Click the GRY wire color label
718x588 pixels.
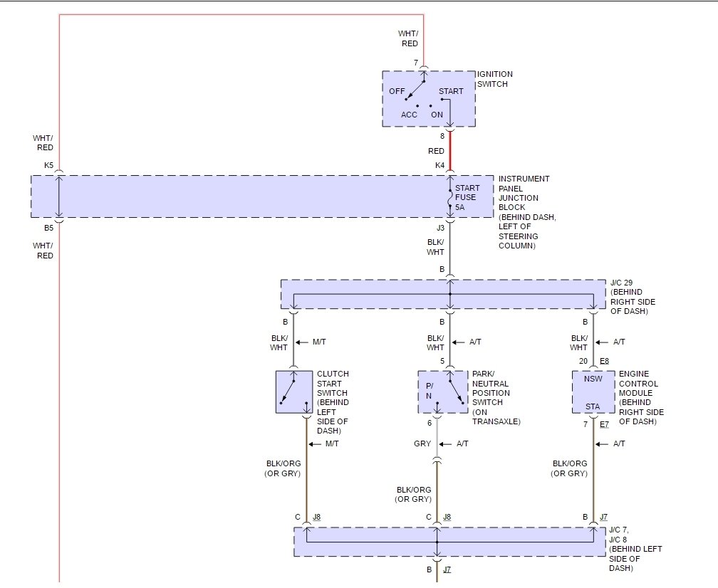[x=422, y=443]
